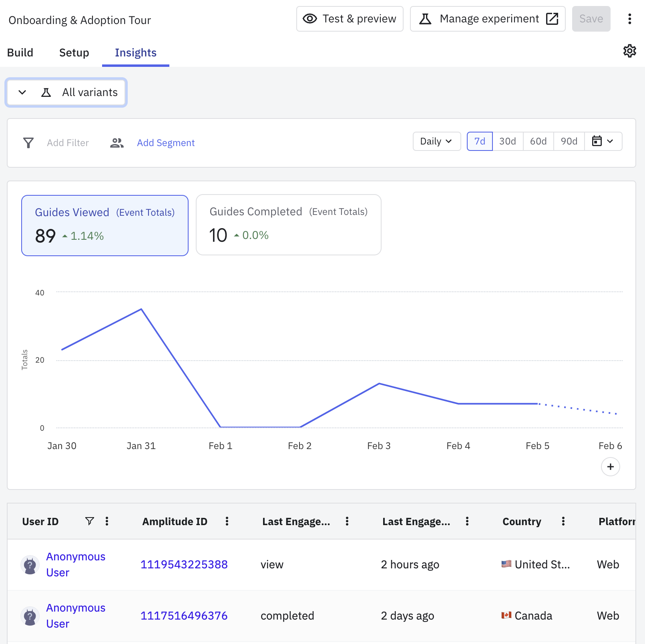Screen dimensions: 645x644
Task: Open the Amplitude ID column options menu
Action: 227,521
